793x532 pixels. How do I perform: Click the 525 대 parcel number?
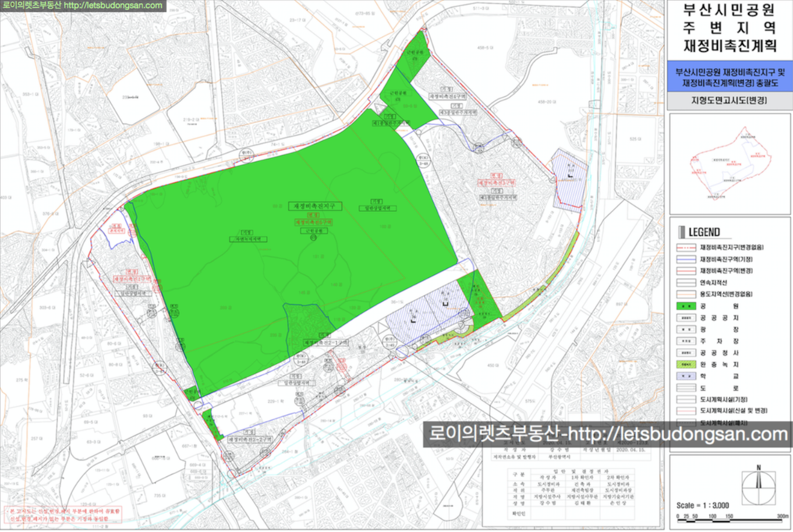coord(636,139)
